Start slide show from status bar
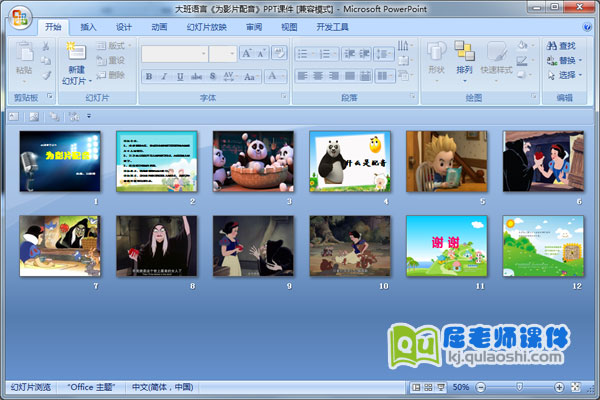 point(440,387)
